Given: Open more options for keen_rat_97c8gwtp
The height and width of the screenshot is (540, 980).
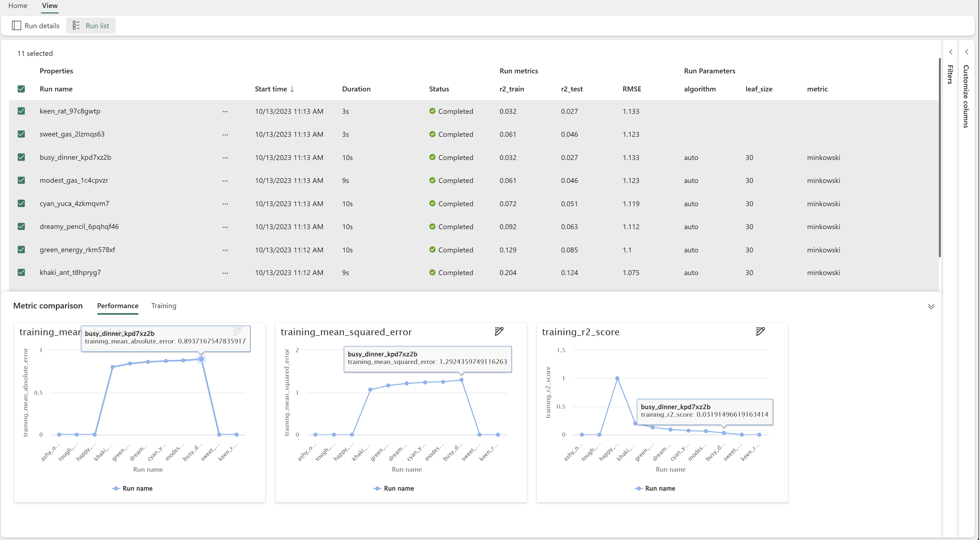Looking at the screenshot, I should tap(225, 112).
